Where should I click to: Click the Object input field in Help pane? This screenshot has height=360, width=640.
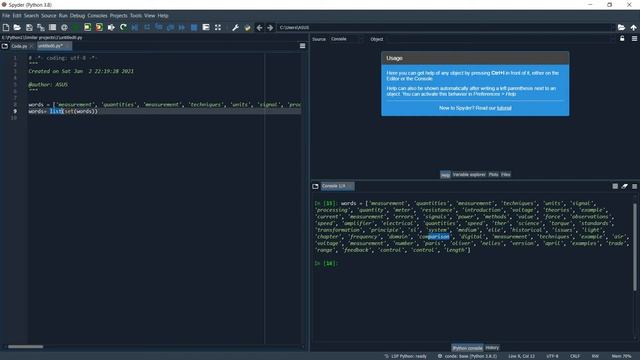click(x=500, y=39)
